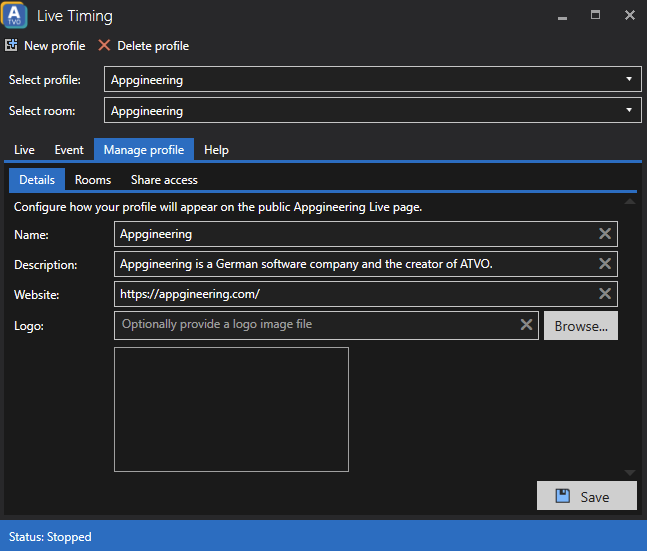
Task: Click the Browse... button for logo
Action: [x=581, y=326]
